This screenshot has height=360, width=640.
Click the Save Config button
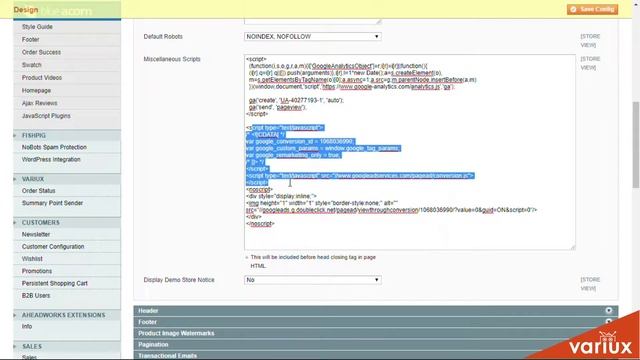point(592,9)
